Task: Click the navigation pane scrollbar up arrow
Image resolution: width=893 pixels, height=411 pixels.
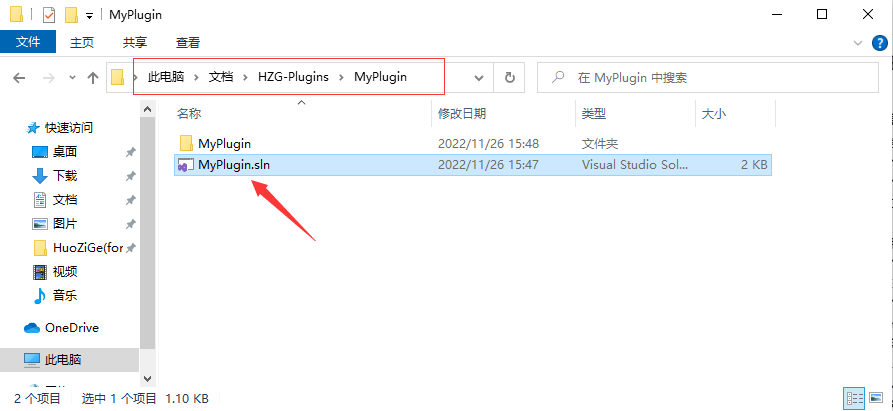Action: [x=148, y=108]
